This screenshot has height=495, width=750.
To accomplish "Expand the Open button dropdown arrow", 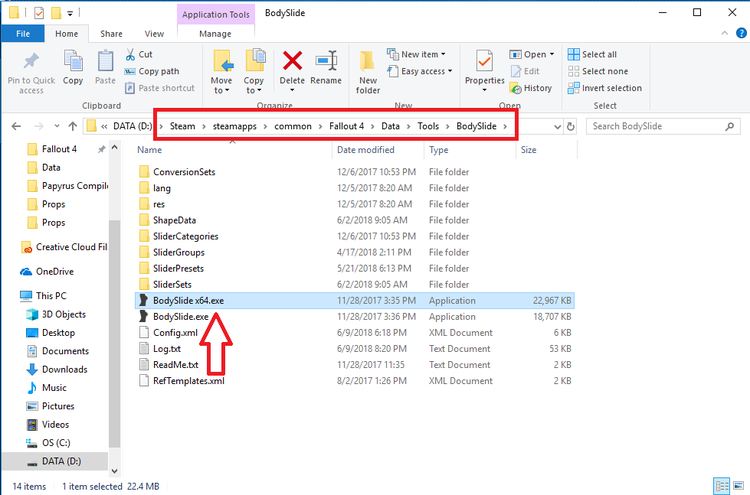I will click(x=552, y=54).
